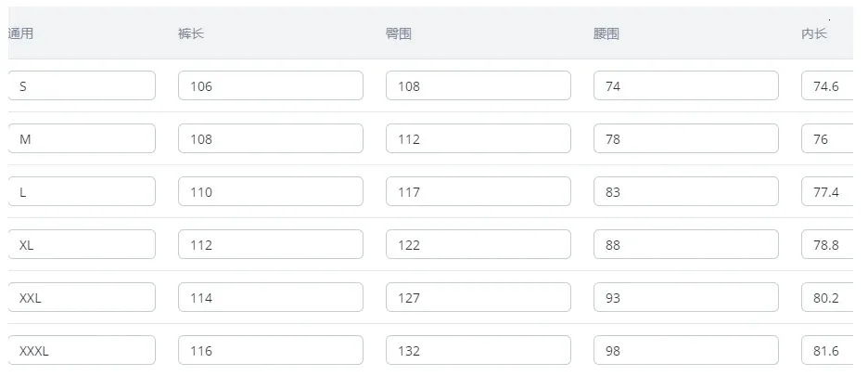Click the size field containing L
Image resolution: width=868 pixels, height=376 pixels.
click(82, 191)
